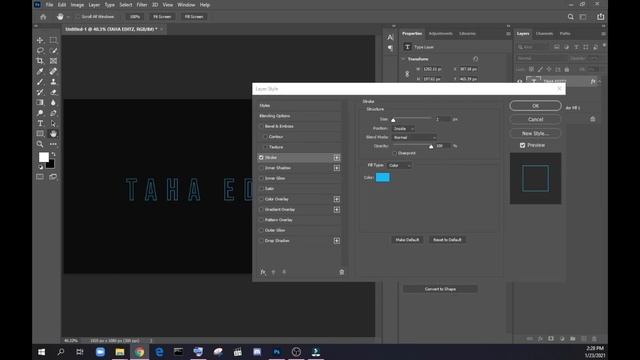Screen dimensions: 640x360
Task: Select the Eraser tool
Action: (53, 92)
